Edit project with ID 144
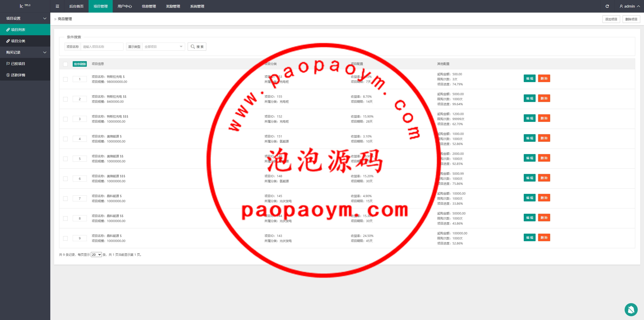 pyautogui.click(x=530, y=218)
